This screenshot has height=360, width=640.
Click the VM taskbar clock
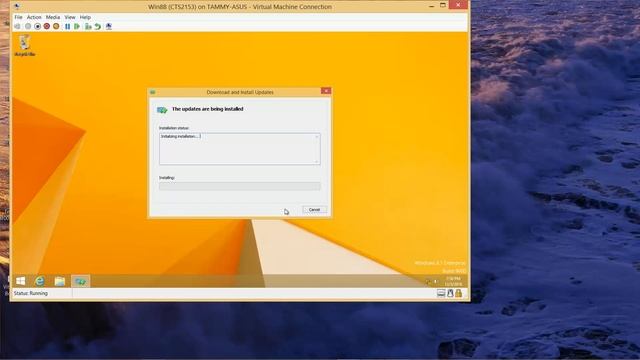coord(453,281)
